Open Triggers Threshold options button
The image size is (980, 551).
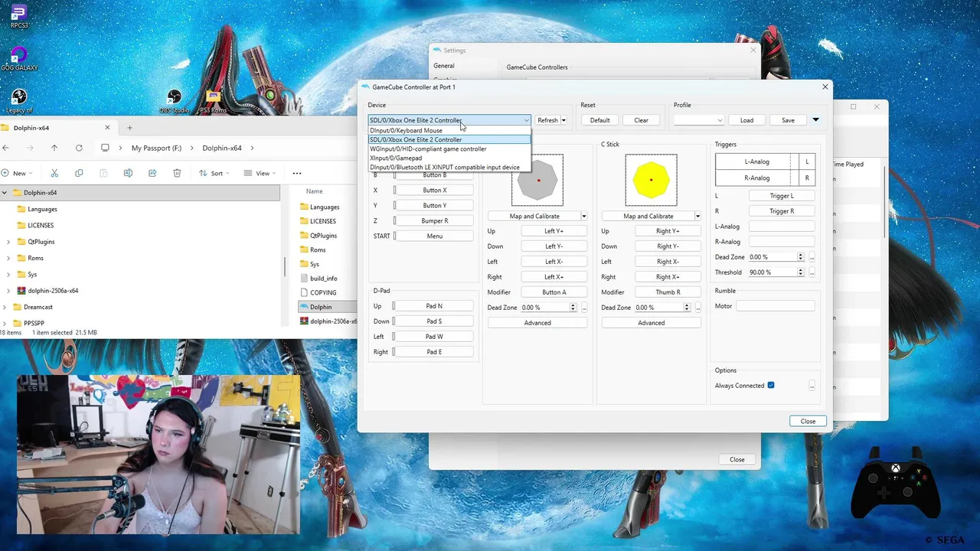[x=812, y=272]
